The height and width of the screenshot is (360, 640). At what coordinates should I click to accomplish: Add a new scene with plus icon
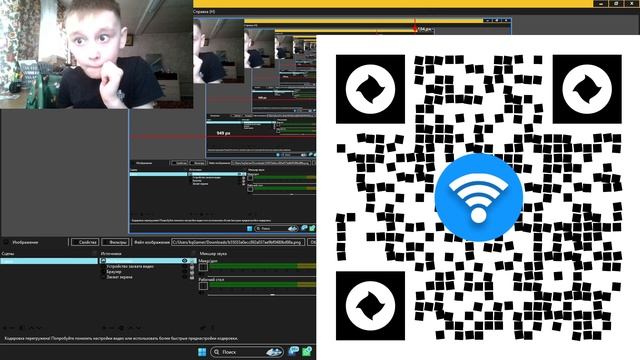[x=5, y=328]
